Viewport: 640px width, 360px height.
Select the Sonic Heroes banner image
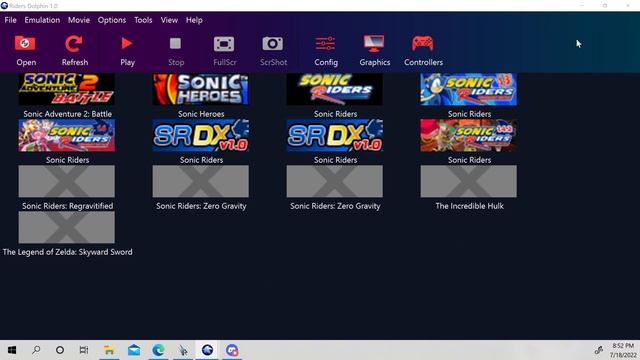(200, 89)
